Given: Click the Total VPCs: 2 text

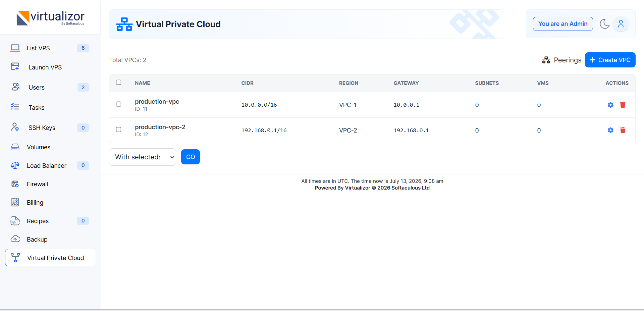Looking at the screenshot, I should [x=128, y=60].
